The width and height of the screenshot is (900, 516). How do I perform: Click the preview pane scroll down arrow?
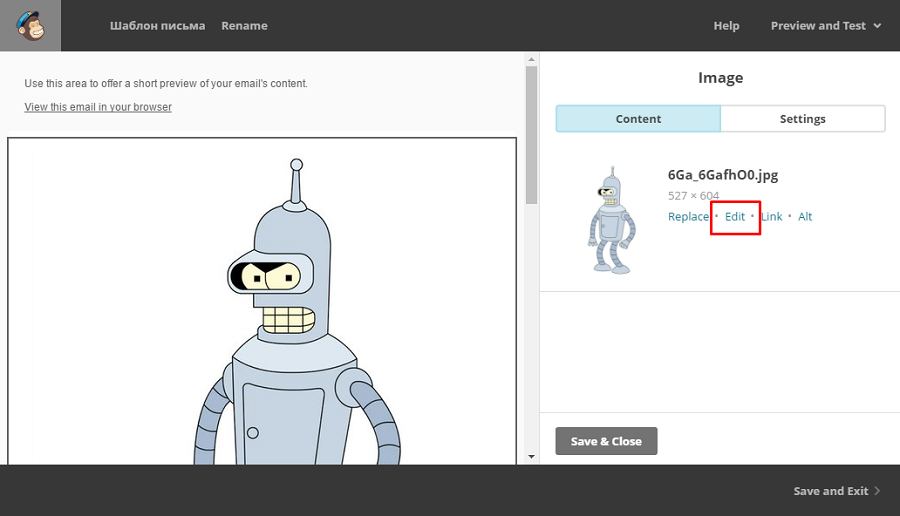pos(532,457)
